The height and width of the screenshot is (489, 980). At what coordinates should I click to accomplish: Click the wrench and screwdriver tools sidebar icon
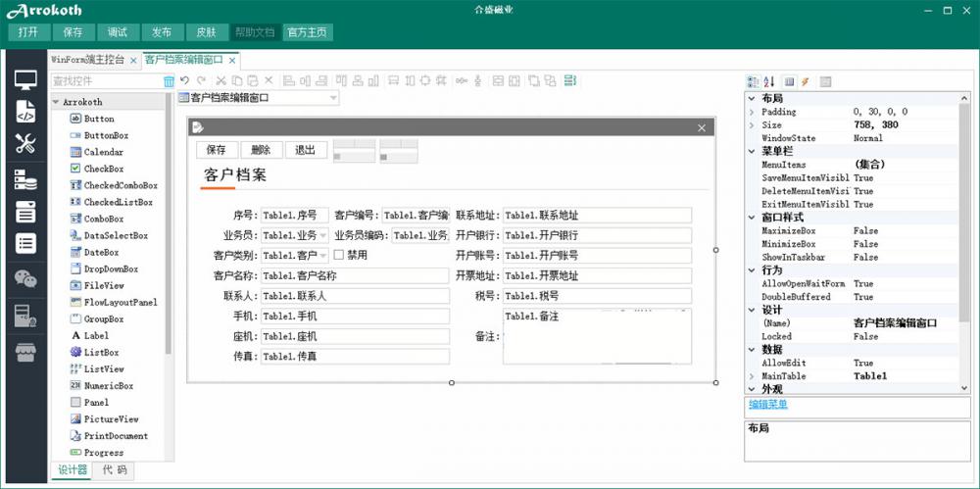[x=25, y=144]
